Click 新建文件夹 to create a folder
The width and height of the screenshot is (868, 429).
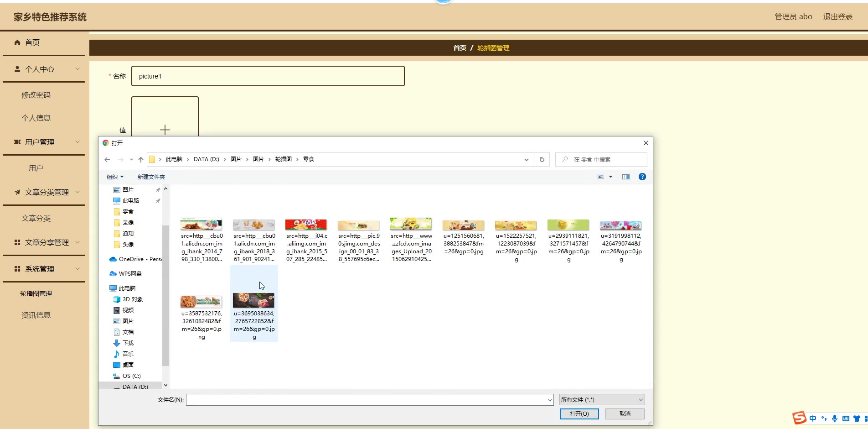[x=151, y=177]
